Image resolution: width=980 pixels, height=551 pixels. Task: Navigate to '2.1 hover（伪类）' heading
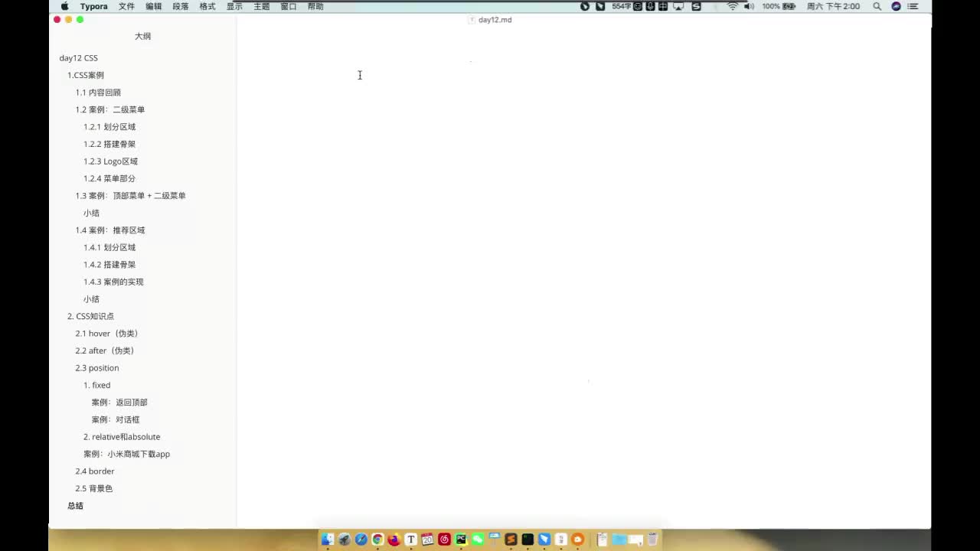tap(107, 334)
